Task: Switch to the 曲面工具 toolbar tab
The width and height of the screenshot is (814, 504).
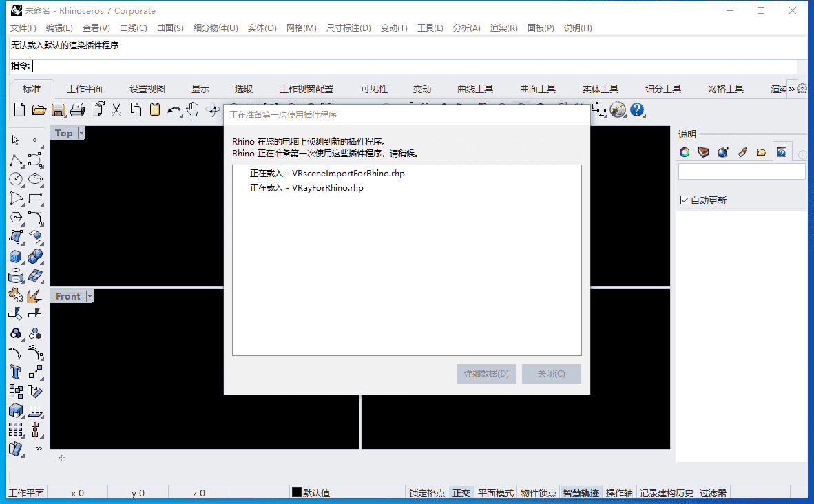Action: tap(537, 89)
